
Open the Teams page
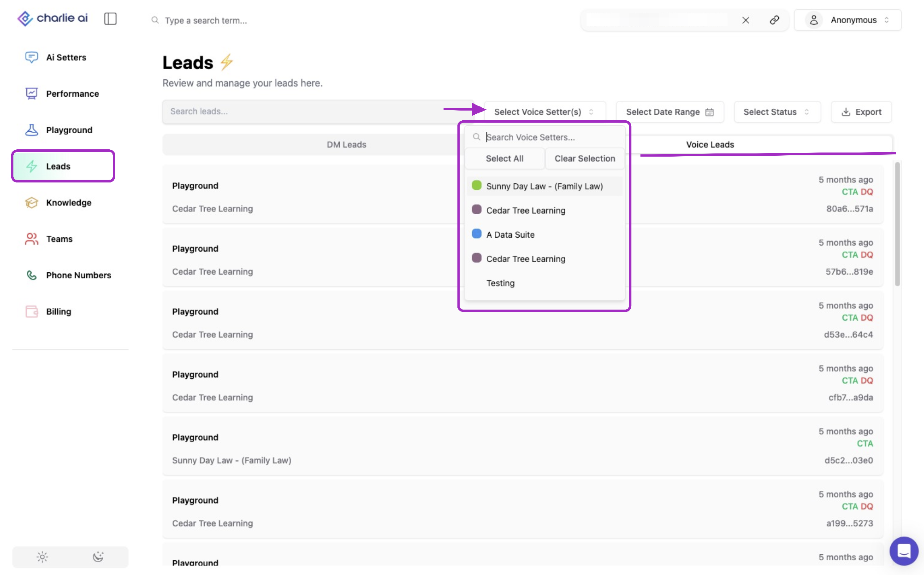pos(59,239)
